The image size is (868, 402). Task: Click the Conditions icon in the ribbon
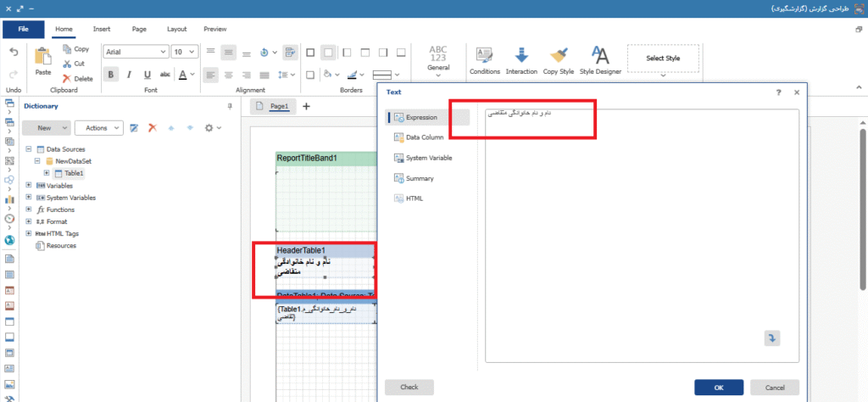[x=484, y=56]
